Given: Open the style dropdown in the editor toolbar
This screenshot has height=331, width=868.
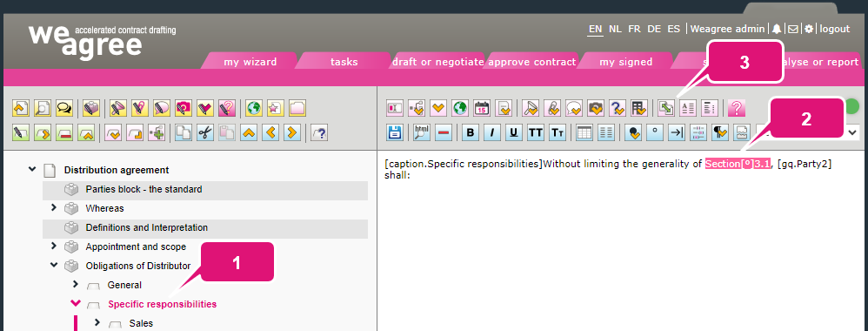Looking at the screenshot, I should [852, 132].
